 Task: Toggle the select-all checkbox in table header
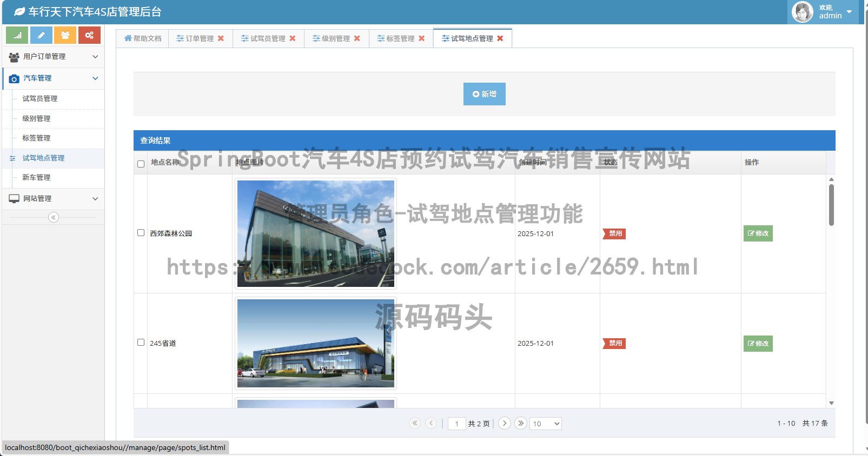[141, 164]
